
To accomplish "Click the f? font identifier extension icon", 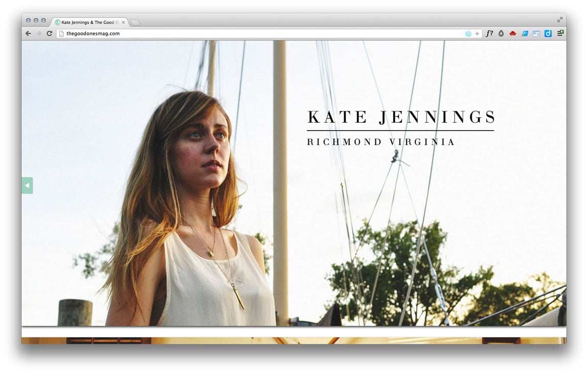I will pyautogui.click(x=489, y=33).
